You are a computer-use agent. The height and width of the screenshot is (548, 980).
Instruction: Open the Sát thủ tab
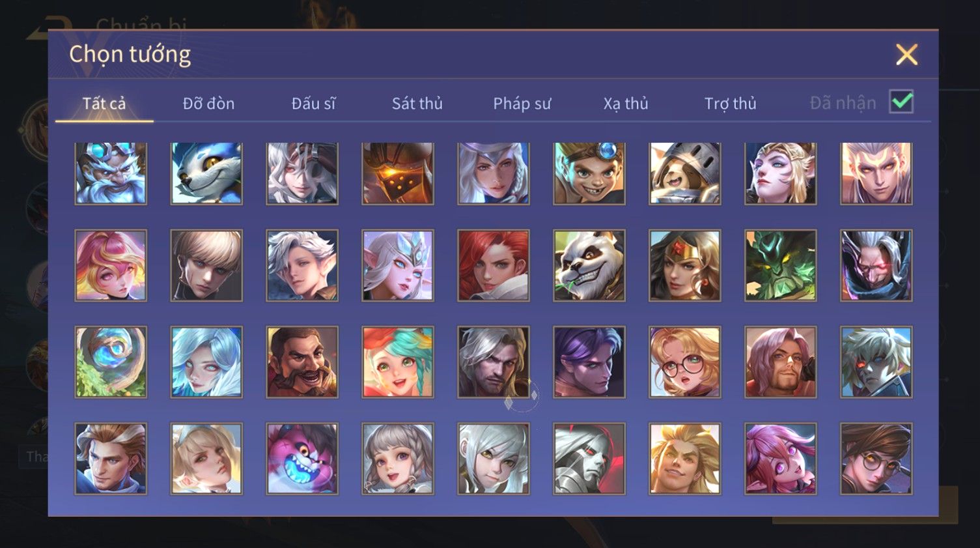point(417,103)
